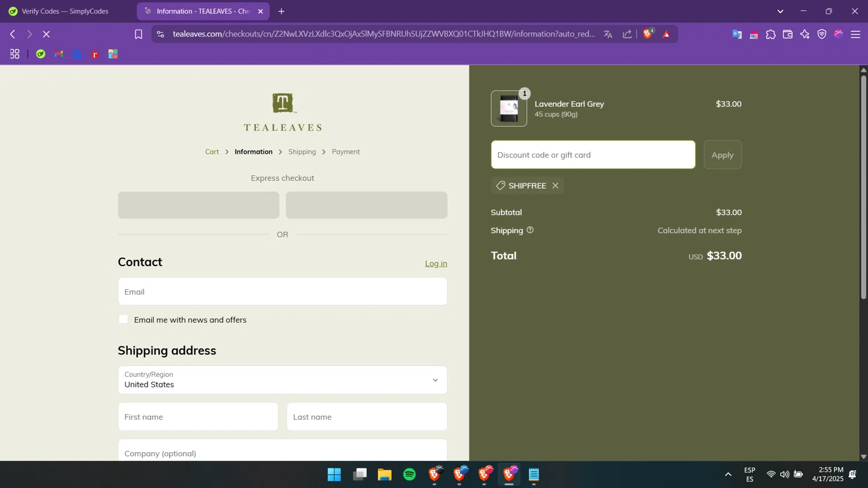This screenshot has width=868, height=488.
Task: Focus the Email input field
Action: tap(282, 291)
